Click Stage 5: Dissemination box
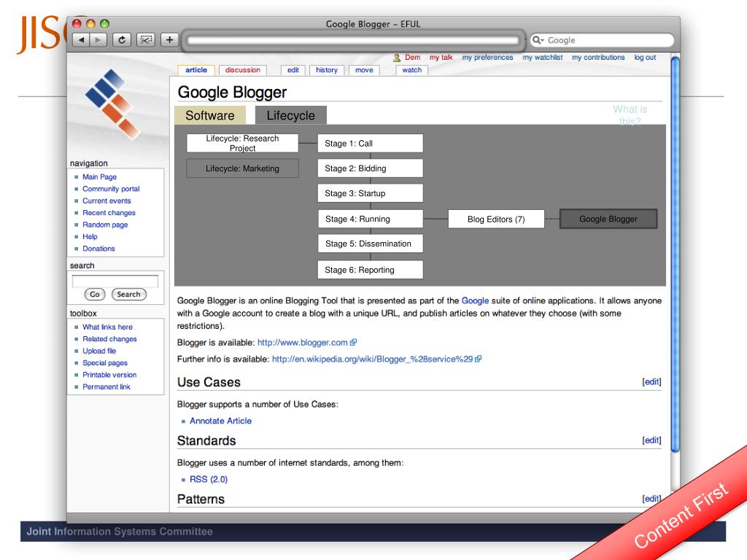Screen dimensions: 747x560 370,244
